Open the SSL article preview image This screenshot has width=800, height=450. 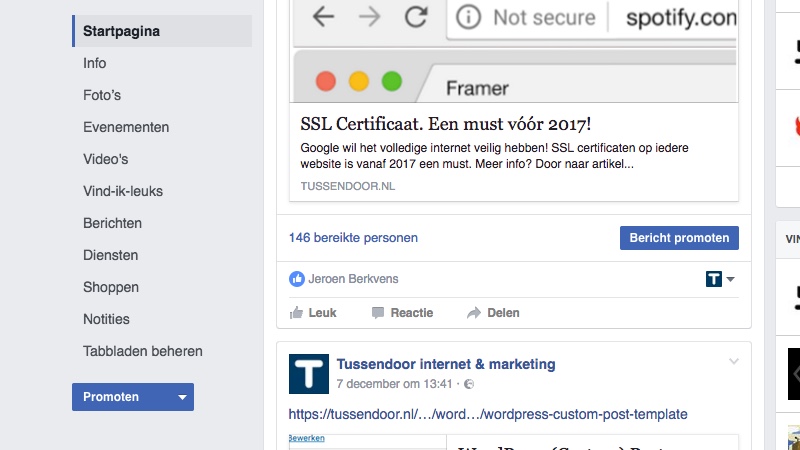(x=514, y=51)
